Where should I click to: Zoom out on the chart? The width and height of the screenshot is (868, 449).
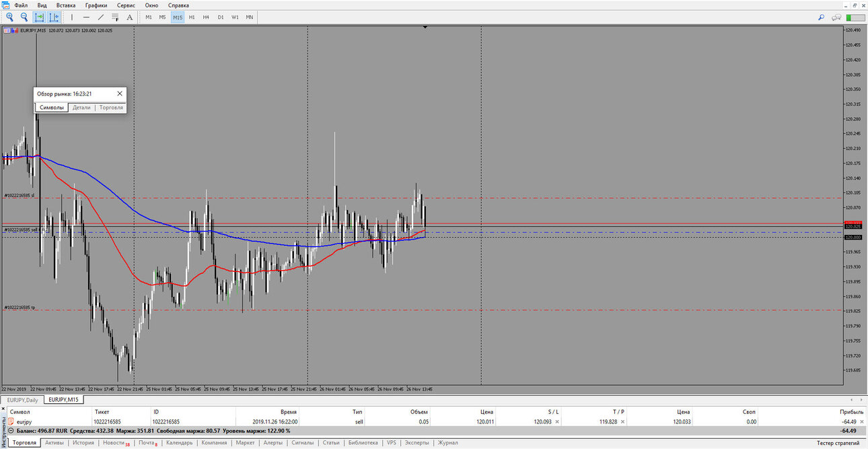click(x=24, y=17)
